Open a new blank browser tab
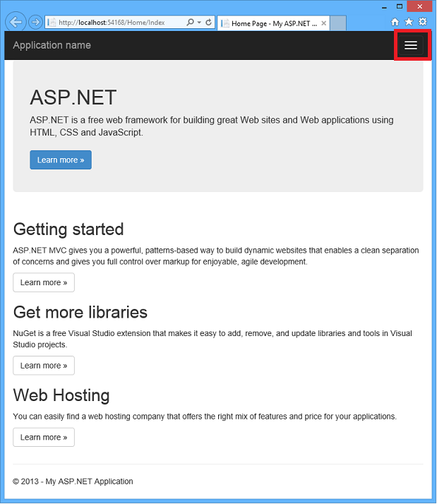The width and height of the screenshot is (437, 504). (339, 23)
